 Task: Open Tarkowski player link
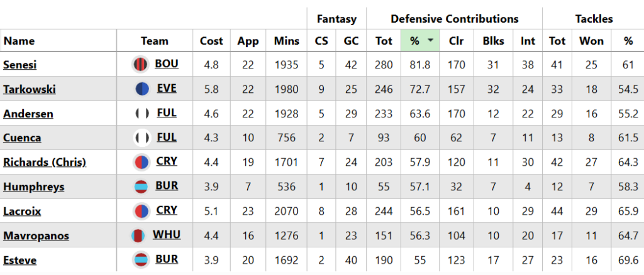[30, 89]
